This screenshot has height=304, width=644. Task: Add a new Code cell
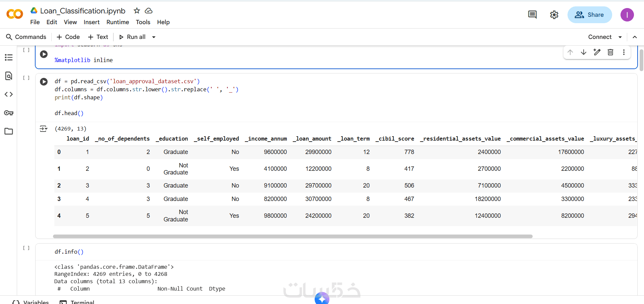(68, 37)
